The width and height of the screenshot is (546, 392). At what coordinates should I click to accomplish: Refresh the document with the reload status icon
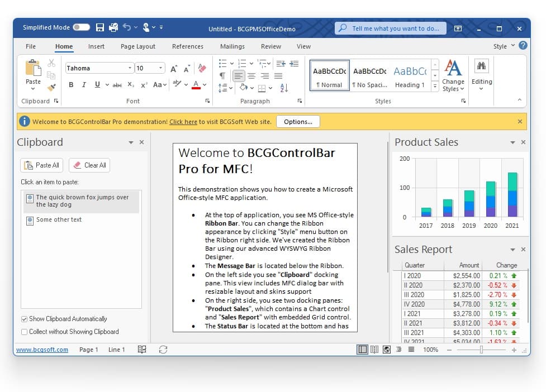click(x=163, y=349)
